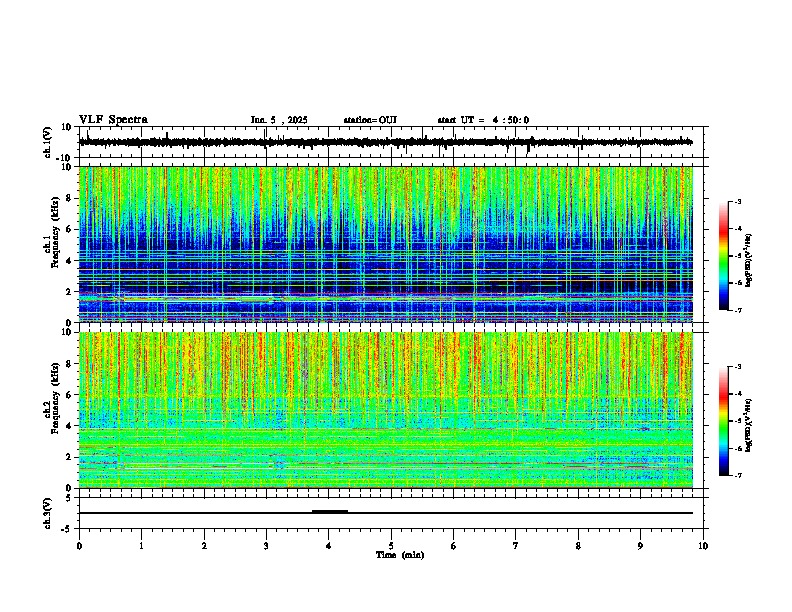792x612 pixels.
Task: Click the ch.1 'Frequency (kHz)' axis label
Action: click(55, 232)
